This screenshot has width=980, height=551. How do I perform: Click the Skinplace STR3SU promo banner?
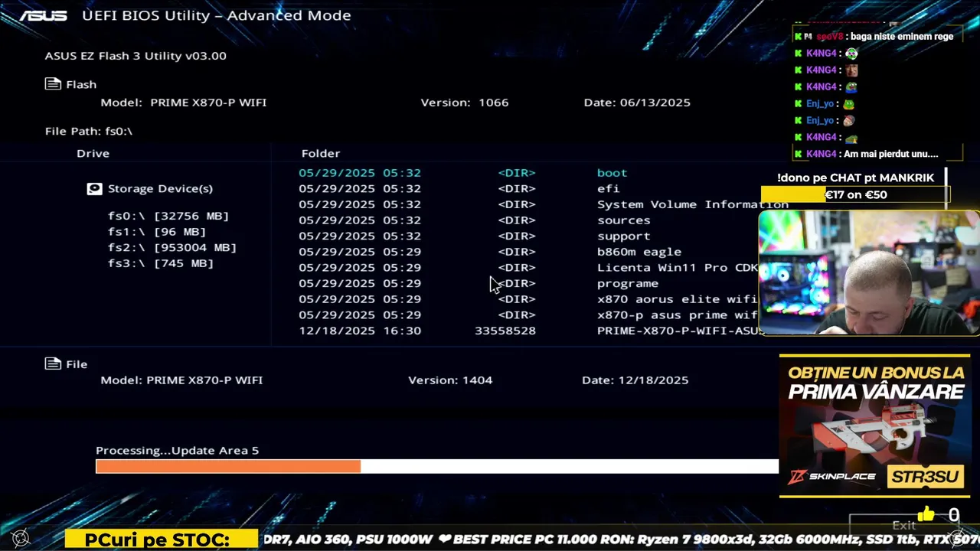pyautogui.click(x=875, y=426)
